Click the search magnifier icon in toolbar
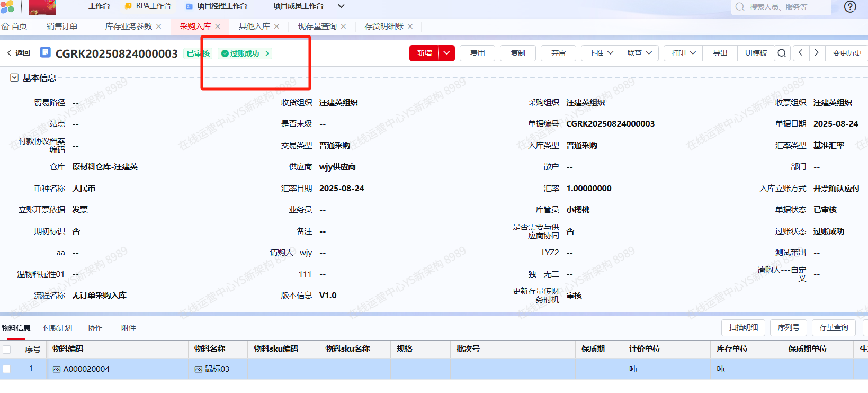 [782, 53]
